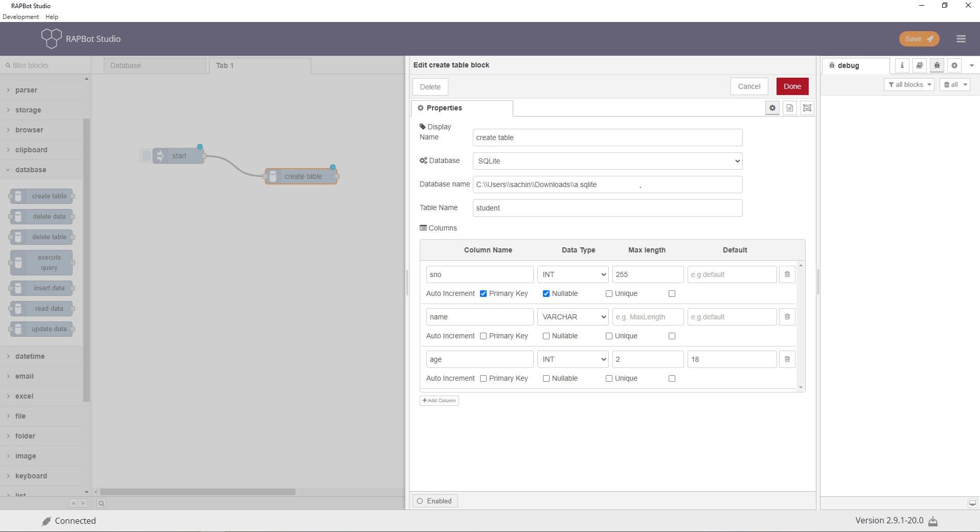The image size is (980, 532).
Task: Click the block palette vertical scrollbar
Action: point(86,261)
